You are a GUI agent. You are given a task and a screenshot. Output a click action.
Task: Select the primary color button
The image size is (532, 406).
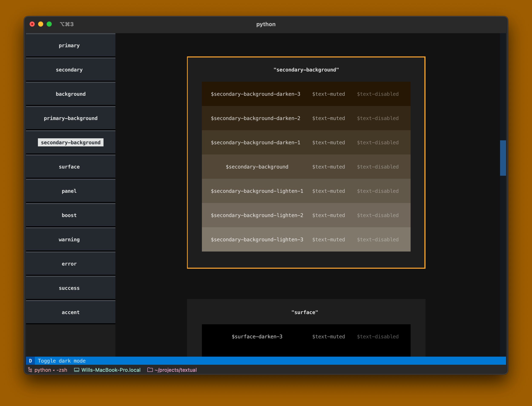pyautogui.click(x=71, y=46)
